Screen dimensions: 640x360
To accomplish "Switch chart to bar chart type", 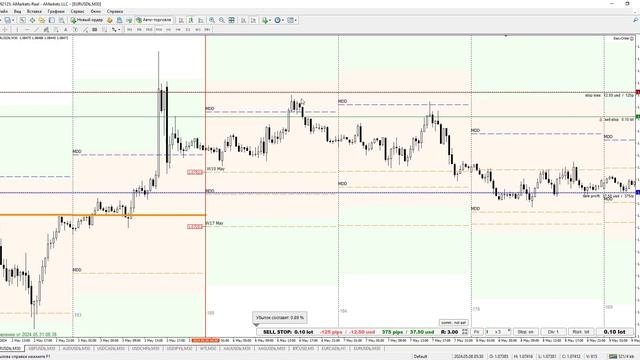I will [181, 20].
